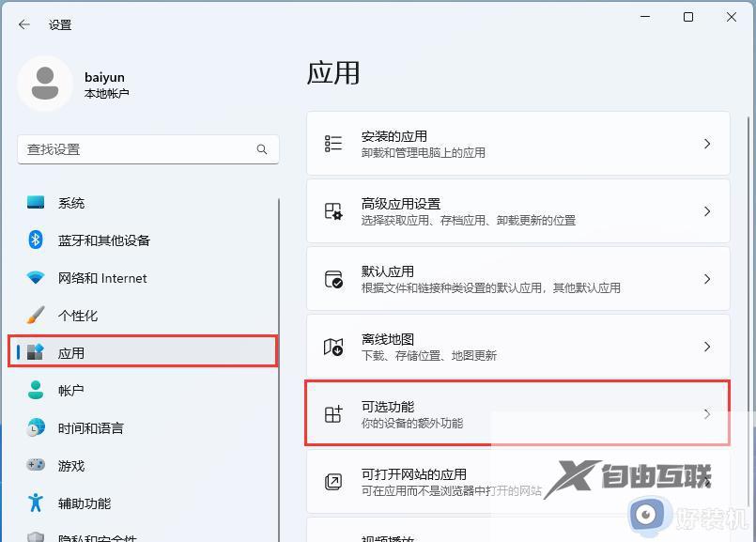Expand the 安装的应用 entry chevron
Viewport: 756px width, 542px height.
click(x=707, y=143)
